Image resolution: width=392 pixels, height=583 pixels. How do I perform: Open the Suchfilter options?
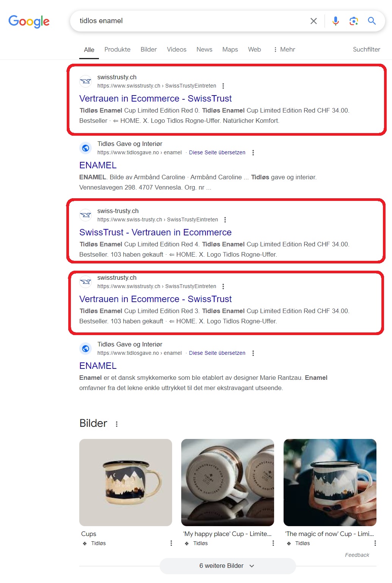[367, 50]
